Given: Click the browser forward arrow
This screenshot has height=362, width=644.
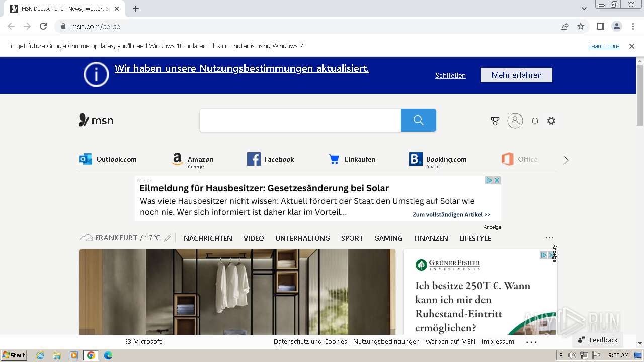Looking at the screenshot, I should point(27,26).
